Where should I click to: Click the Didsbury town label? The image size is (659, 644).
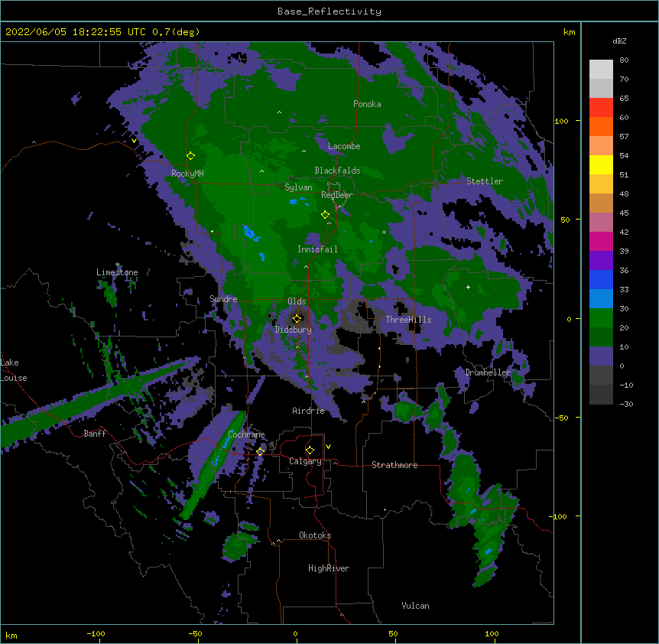[293, 330]
